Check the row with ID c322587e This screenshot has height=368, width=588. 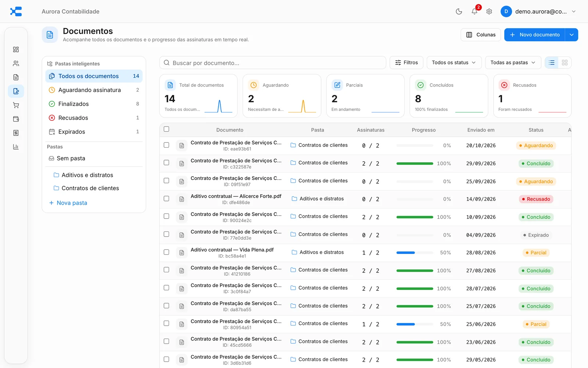(166, 163)
